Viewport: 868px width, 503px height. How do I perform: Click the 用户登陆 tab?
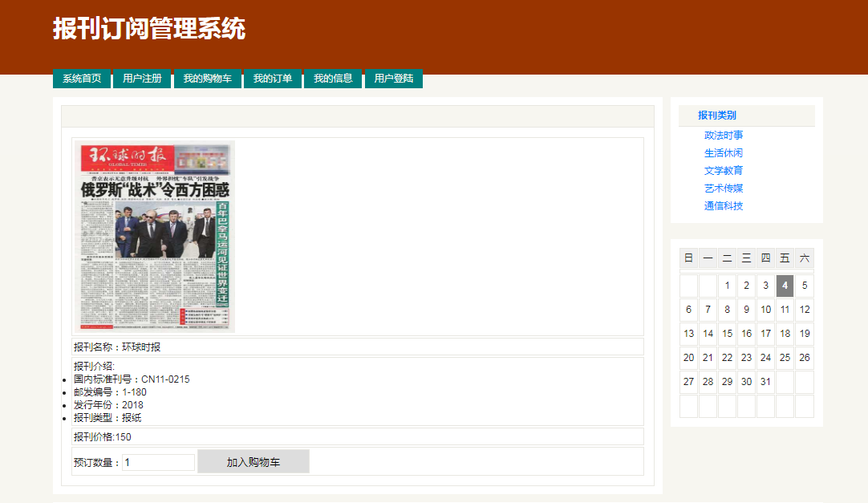pyautogui.click(x=394, y=79)
